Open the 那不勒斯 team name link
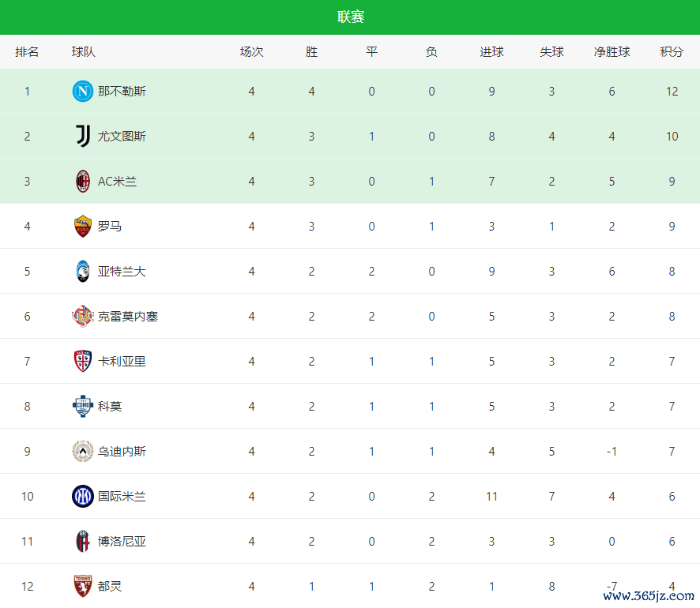This screenshot has width=700, height=608. pos(122,92)
